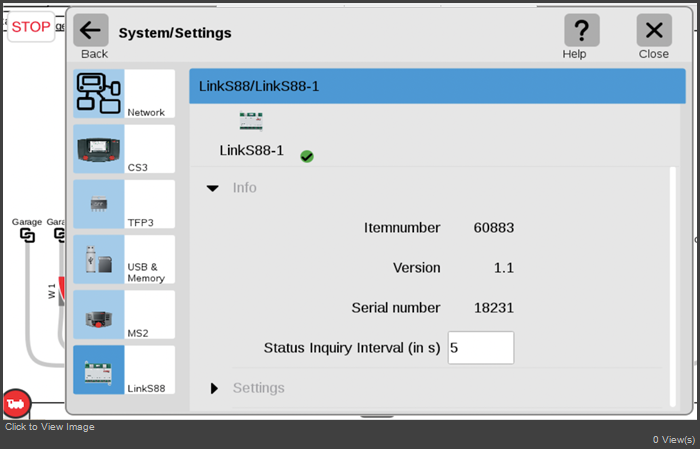Click the Settings section label

click(x=258, y=388)
